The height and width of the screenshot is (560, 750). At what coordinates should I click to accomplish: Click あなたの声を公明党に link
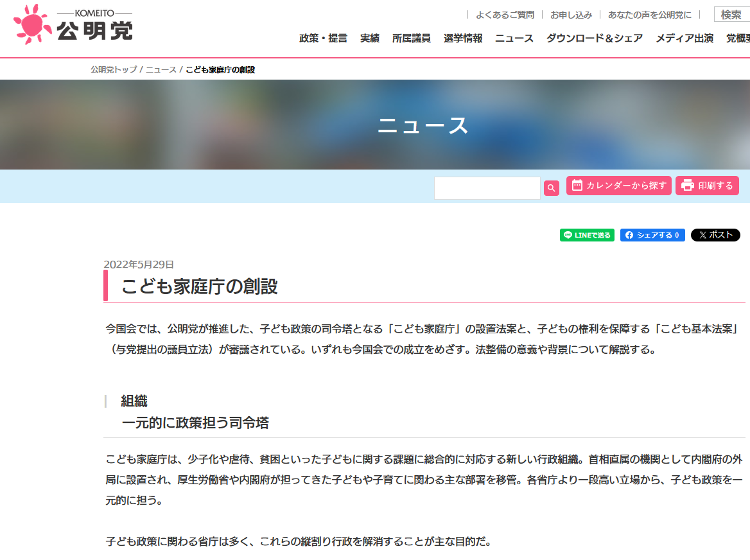[650, 15]
